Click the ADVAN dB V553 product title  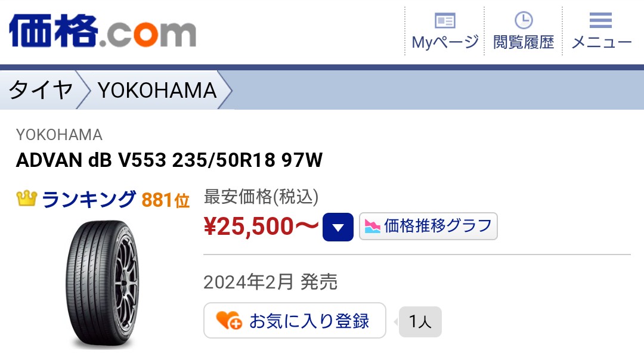pos(169,160)
